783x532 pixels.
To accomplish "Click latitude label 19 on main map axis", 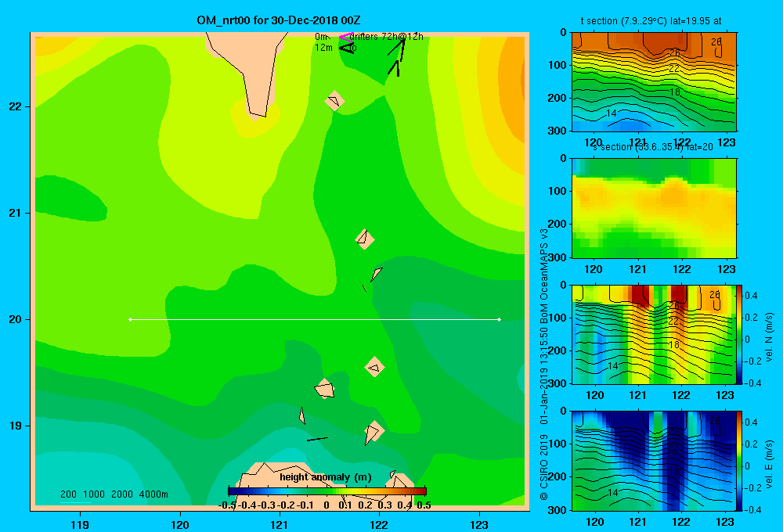I will tap(16, 426).
